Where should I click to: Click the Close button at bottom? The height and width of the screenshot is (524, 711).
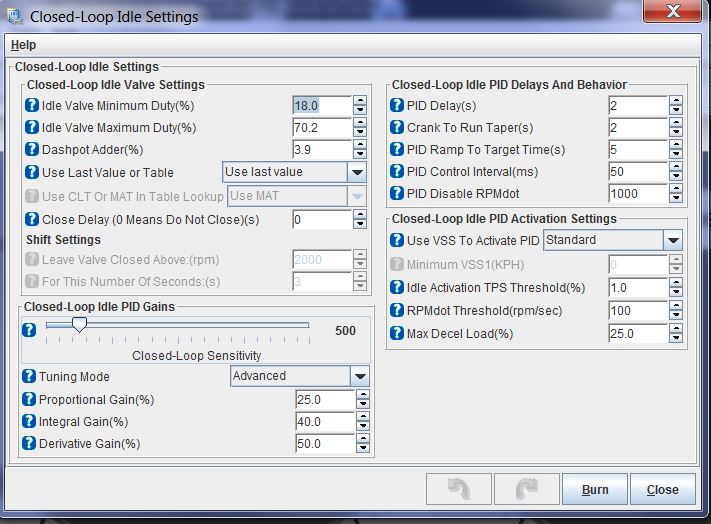pos(662,490)
